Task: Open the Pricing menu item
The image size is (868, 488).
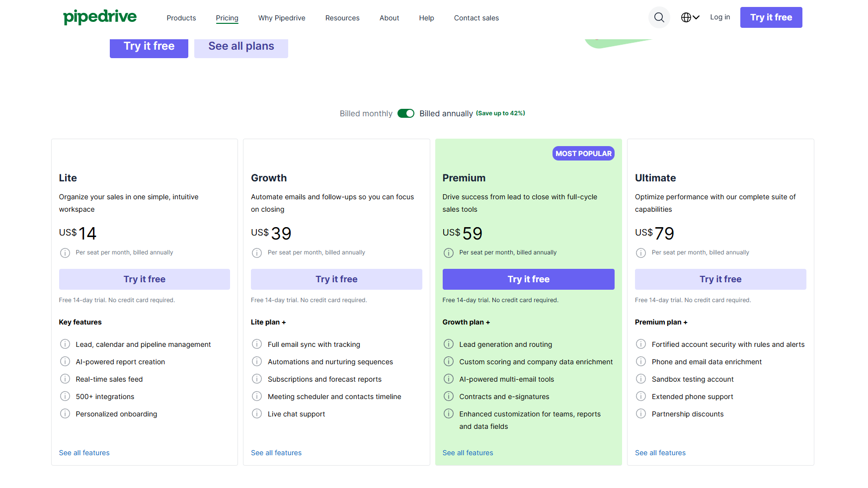Action: point(227,18)
